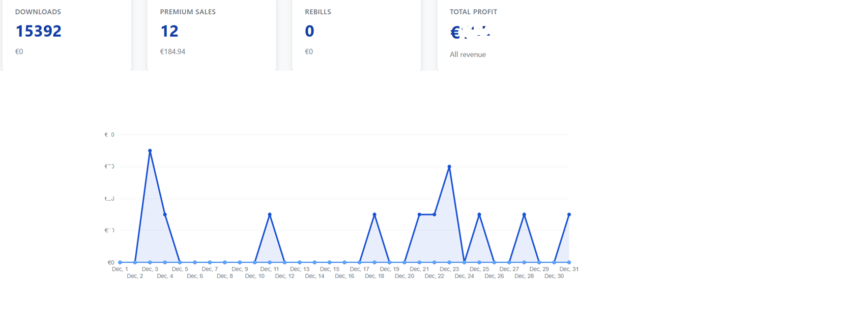The width and height of the screenshot is (868, 330).
Task: Click the Dec 25 peak data point
Action: click(x=479, y=214)
